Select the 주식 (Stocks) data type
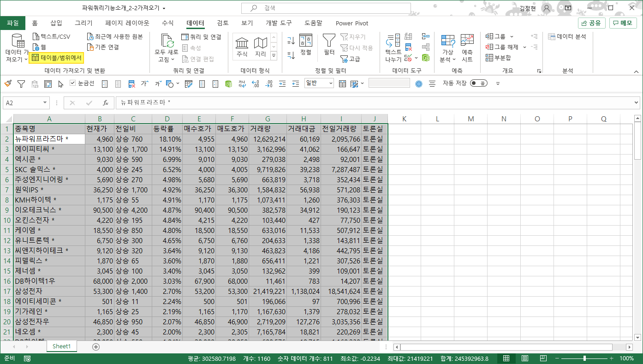This screenshot has height=364, width=643. 242,47
